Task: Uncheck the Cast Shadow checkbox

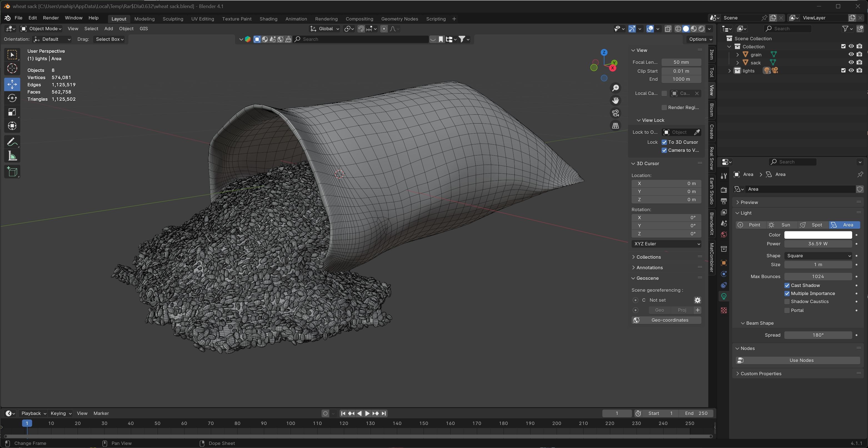Action: point(787,285)
